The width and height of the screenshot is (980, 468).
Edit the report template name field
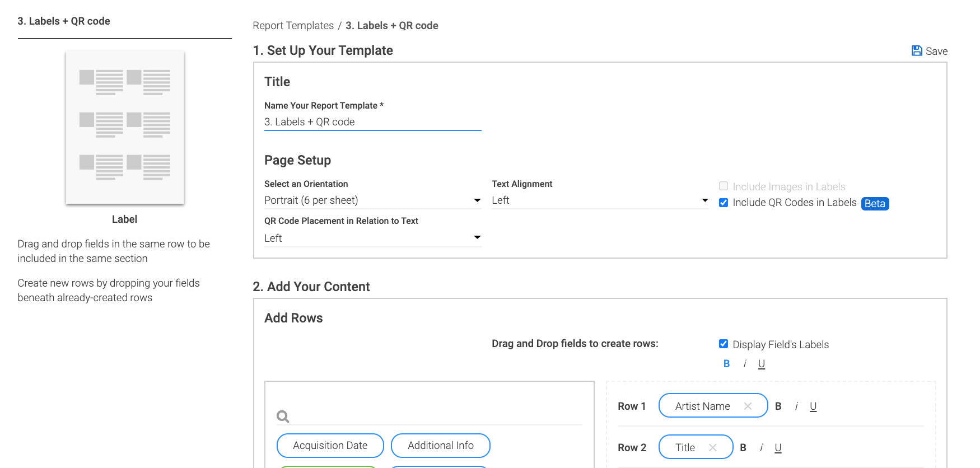coord(372,122)
